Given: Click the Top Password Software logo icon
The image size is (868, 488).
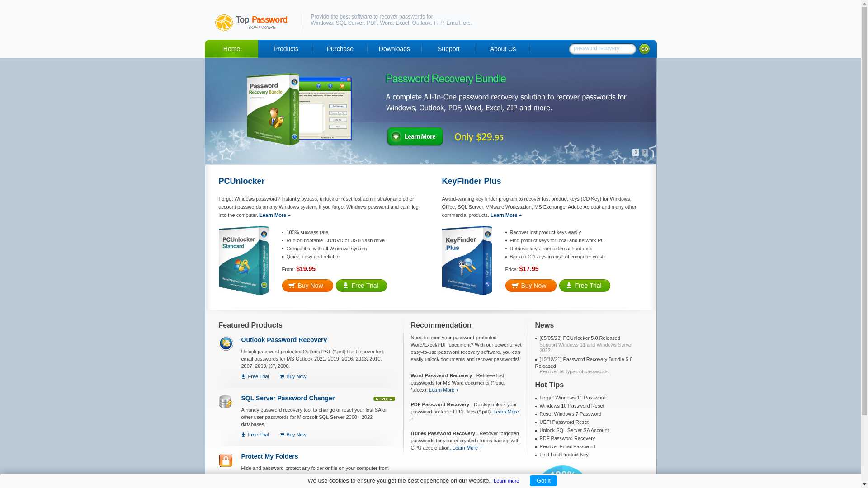Looking at the screenshot, I should (223, 23).
